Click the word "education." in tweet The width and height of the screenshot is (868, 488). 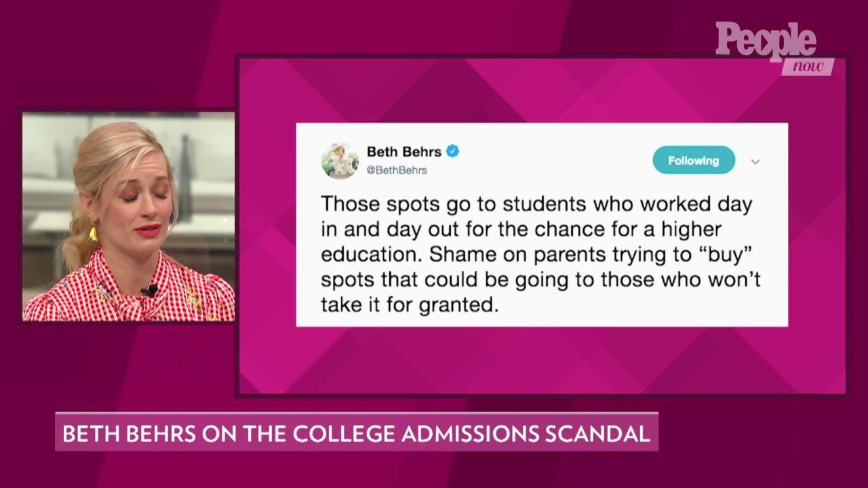(371, 254)
